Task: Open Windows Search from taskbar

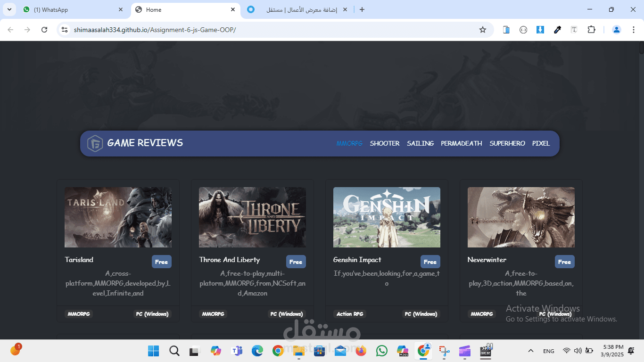Action: (x=174, y=351)
